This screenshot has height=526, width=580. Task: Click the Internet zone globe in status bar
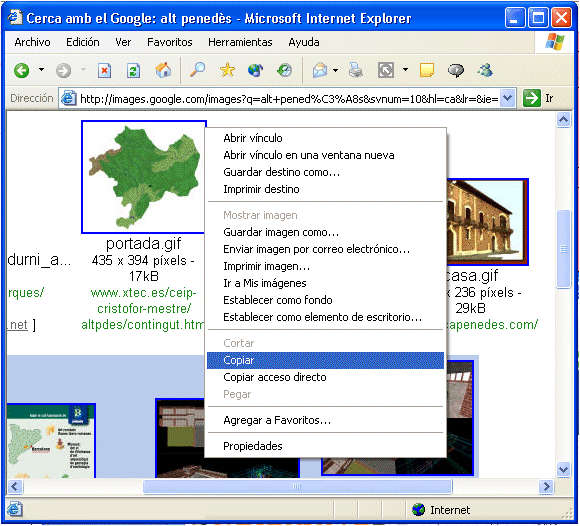[x=418, y=510]
